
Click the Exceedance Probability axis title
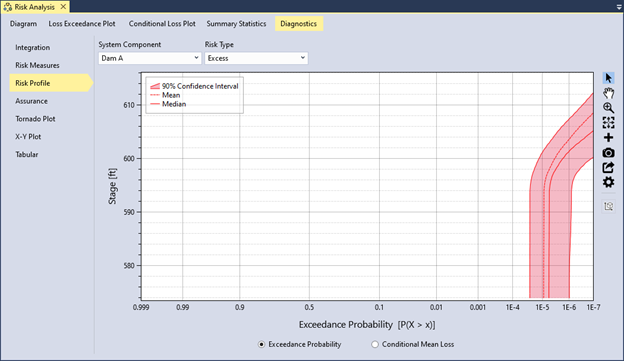[367, 325]
